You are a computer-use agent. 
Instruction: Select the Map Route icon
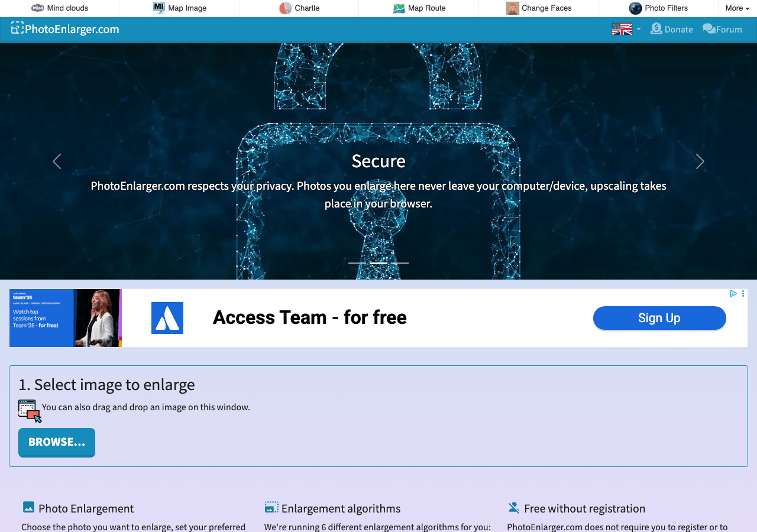pyautogui.click(x=399, y=8)
